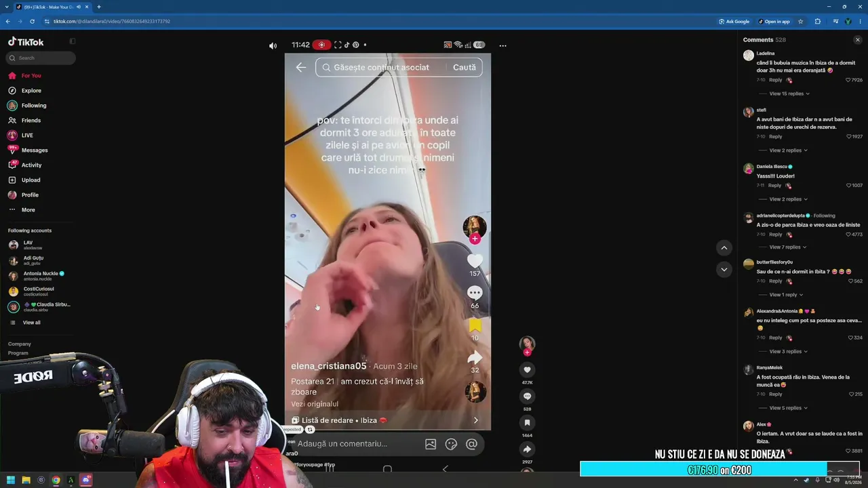
Task: Expand replies under Daniela Iliescu's comment
Action: (788, 199)
